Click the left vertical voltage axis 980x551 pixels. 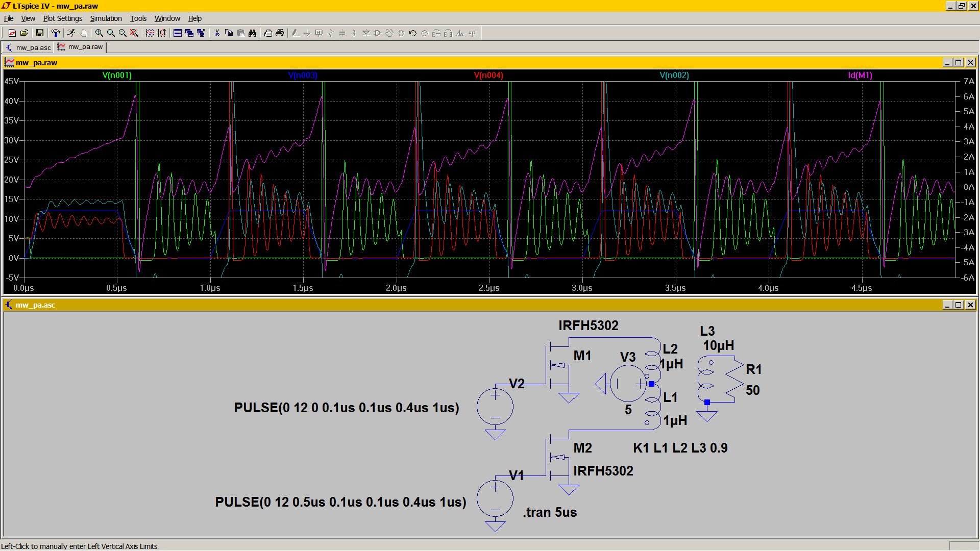click(x=12, y=179)
